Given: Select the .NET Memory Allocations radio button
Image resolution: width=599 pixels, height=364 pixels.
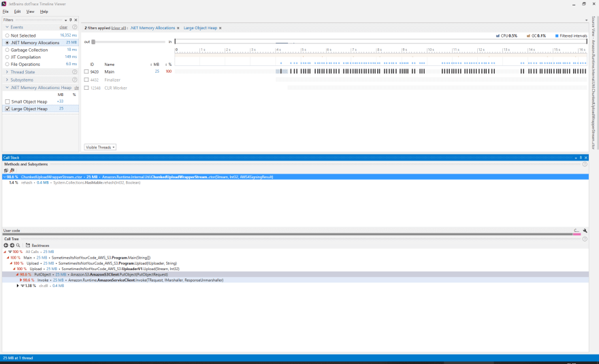Looking at the screenshot, I should (x=7, y=43).
